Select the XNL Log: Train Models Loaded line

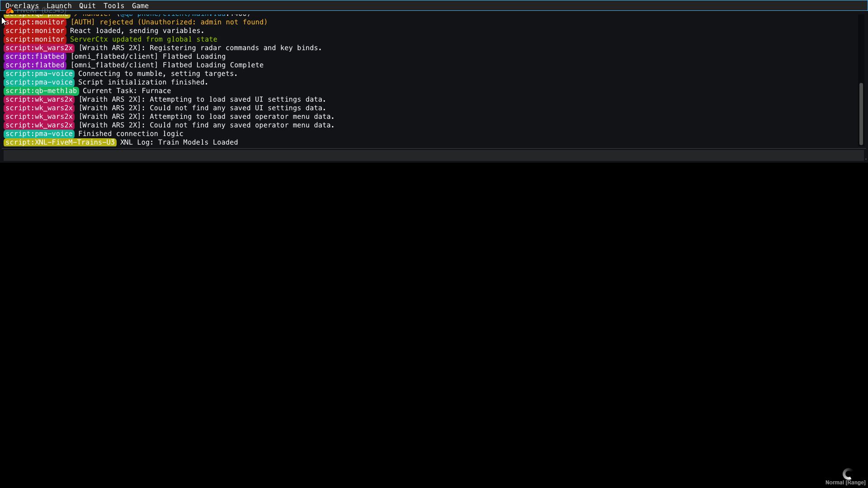tap(179, 142)
